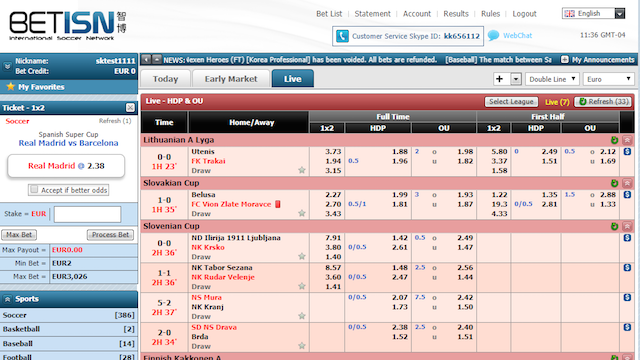Screen dimensions: 640x360
Task: Click Select League button
Action: [x=511, y=102]
